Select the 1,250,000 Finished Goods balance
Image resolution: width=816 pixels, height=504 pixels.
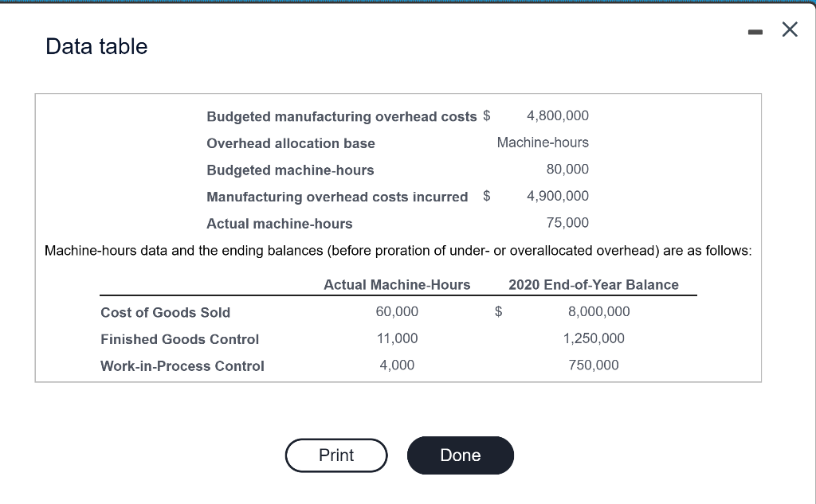click(x=593, y=338)
